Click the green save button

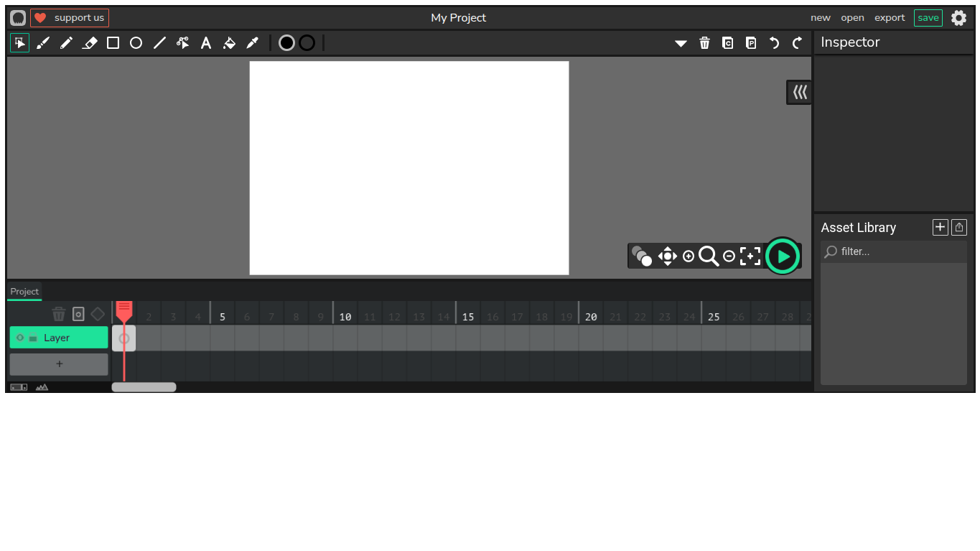pyautogui.click(x=928, y=18)
